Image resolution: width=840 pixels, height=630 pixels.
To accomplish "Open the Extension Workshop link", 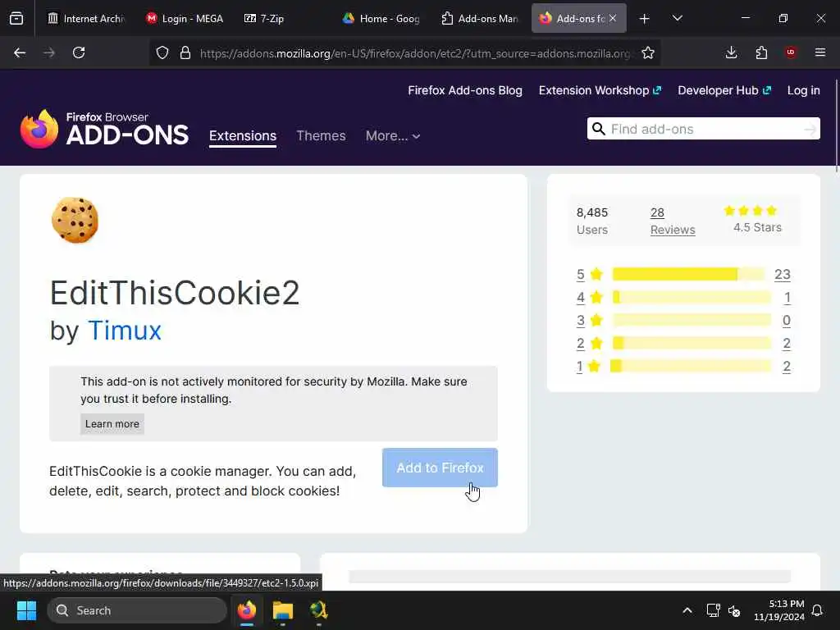I will pos(600,90).
